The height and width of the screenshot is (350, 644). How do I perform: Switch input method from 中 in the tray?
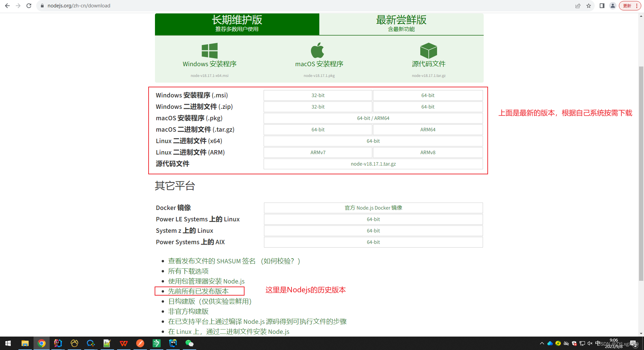[x=598, y=343]
